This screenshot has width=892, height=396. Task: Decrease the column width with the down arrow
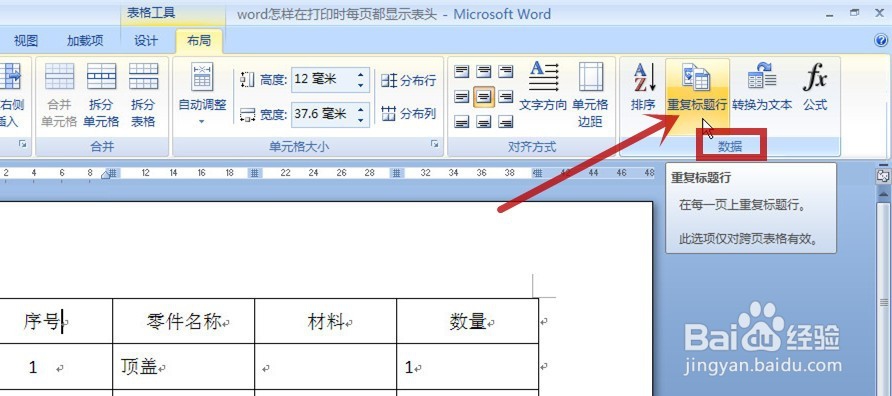[361, 119]
